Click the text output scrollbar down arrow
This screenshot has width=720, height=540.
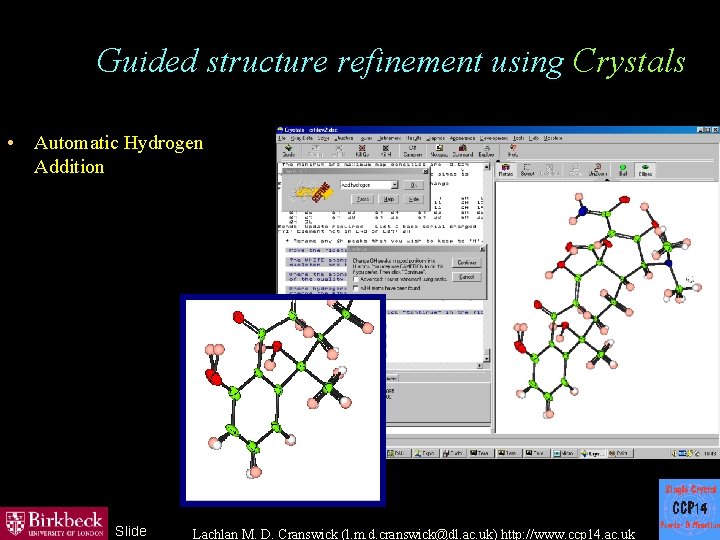tap(487, 359)
